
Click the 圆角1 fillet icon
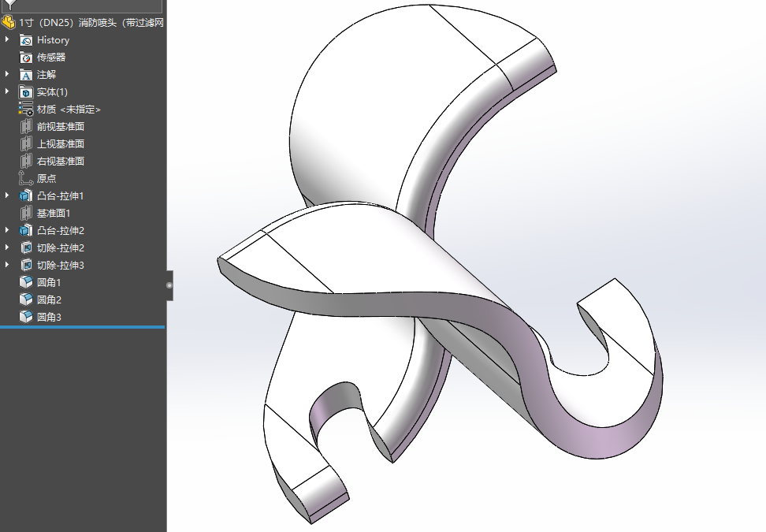pyautogui.click(x=26, y=282)
